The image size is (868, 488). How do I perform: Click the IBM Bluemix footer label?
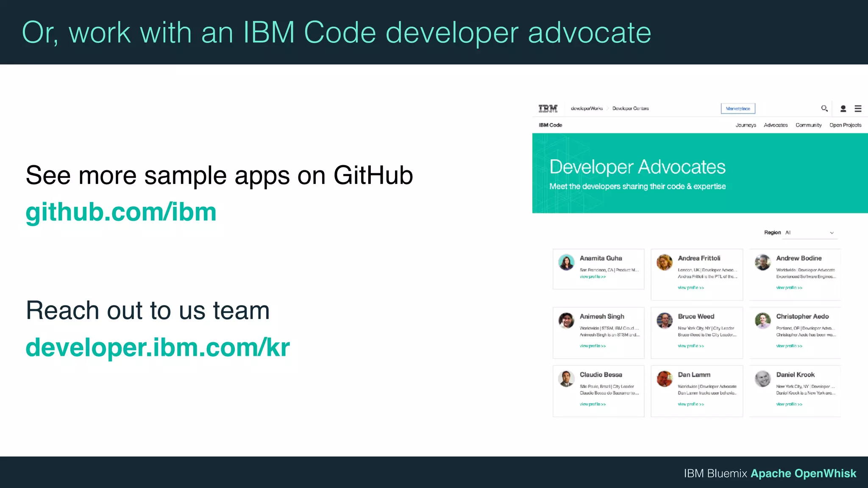[x=715, y=473]
